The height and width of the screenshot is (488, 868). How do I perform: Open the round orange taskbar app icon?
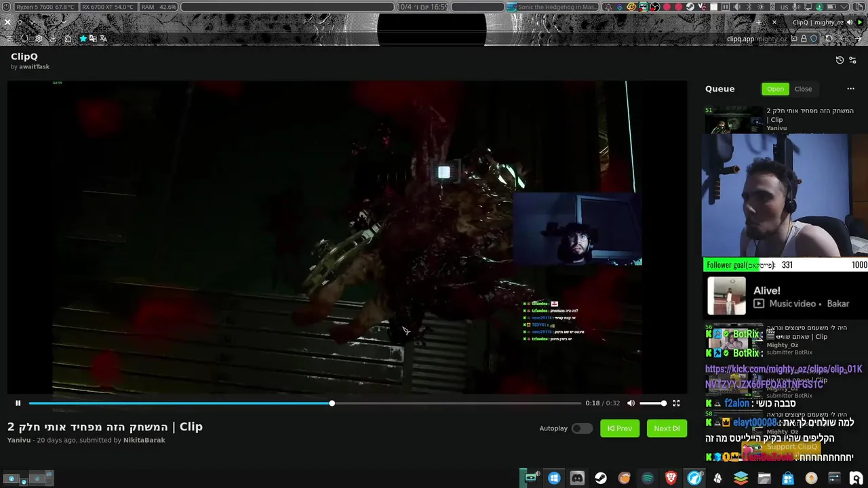[624, 479]
